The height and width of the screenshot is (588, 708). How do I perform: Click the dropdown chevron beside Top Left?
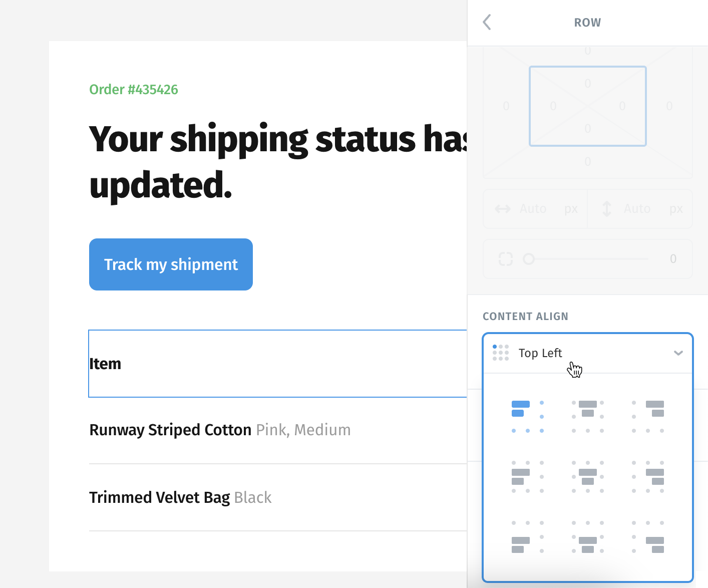tap(678, 353)
